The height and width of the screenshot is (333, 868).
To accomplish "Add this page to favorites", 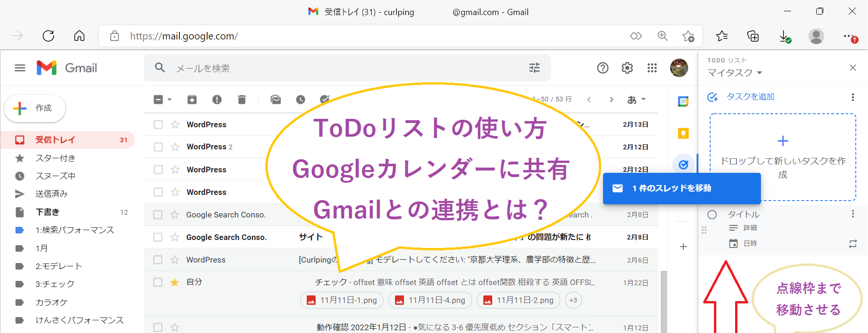I will coord(688,36).
